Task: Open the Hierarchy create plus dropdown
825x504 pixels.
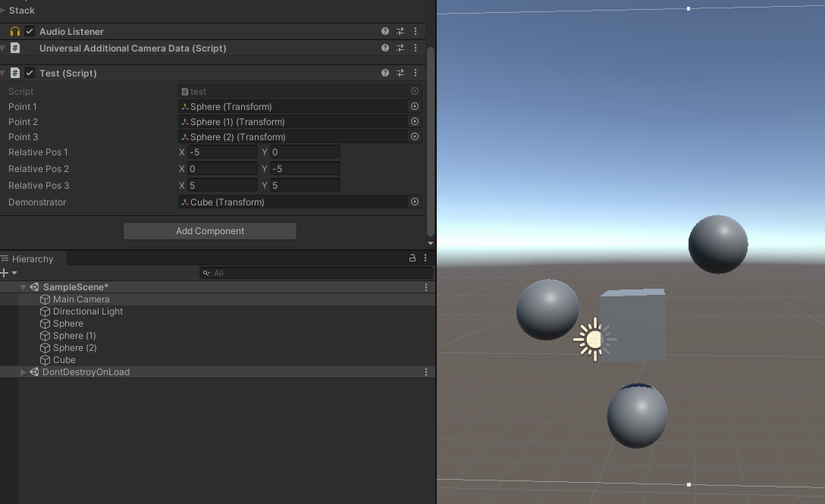Action: [x=9, y=273]
